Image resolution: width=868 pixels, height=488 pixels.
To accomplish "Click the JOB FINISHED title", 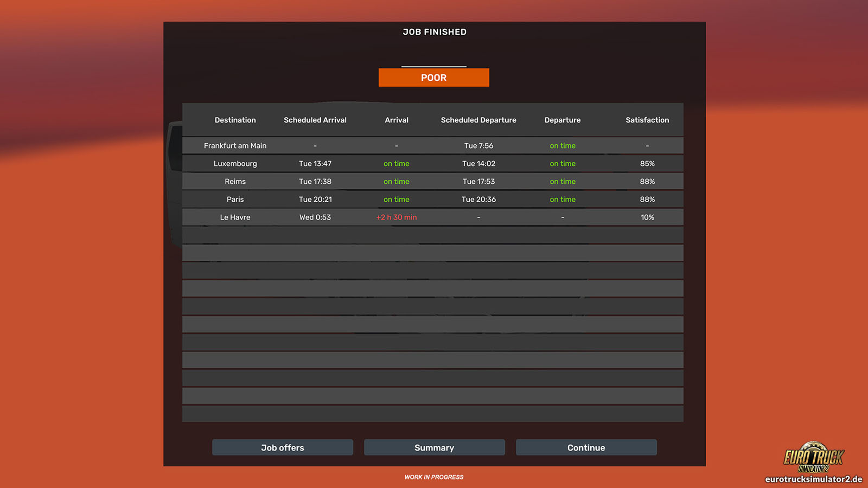I will coord(434,32).
